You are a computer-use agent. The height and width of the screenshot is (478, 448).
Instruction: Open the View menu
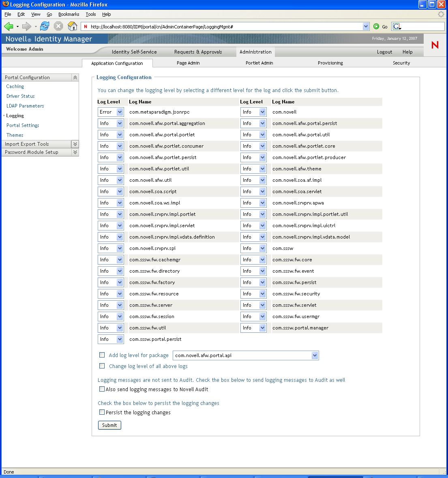pyautogui.click(x=36, y=14)
